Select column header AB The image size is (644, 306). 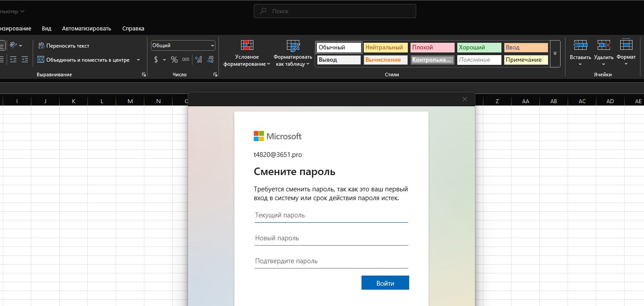[554, 101]
